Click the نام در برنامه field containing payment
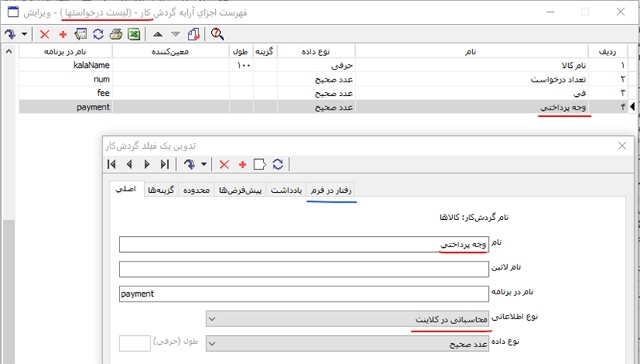640x364 pixels. click(302, 294)
